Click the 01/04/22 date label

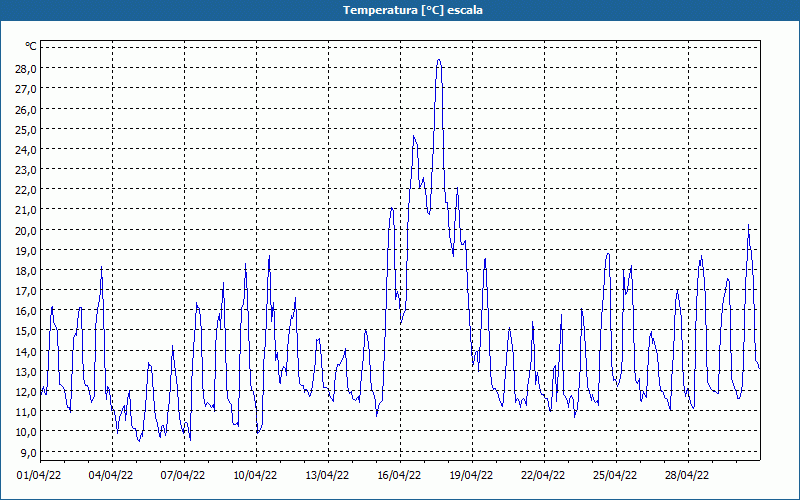coord(39,475)
